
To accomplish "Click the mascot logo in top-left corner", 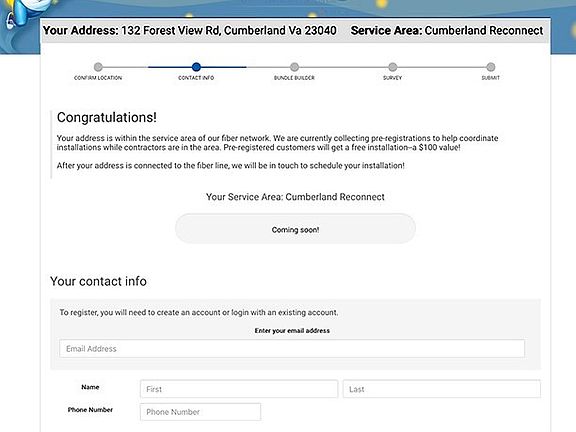I will [x=20, y=15].
